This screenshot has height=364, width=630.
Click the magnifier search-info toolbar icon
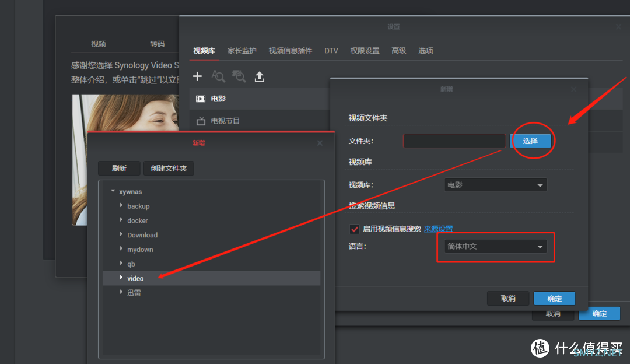tap(218, 76)
